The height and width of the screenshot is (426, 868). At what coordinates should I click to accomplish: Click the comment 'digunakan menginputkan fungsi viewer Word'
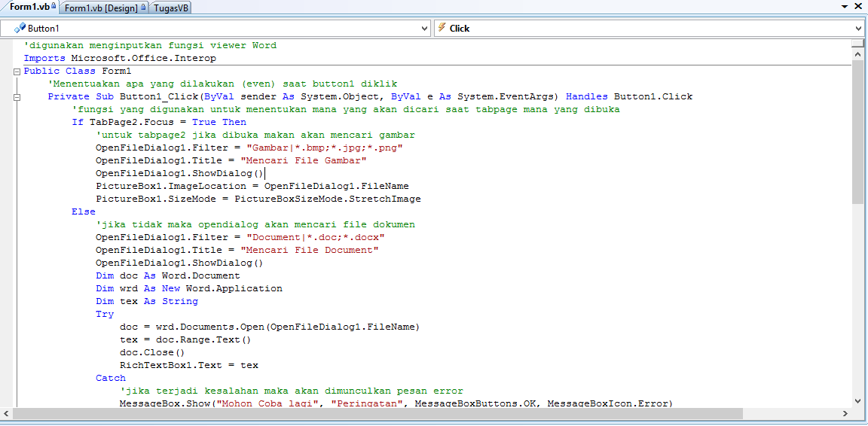[150, 45]
